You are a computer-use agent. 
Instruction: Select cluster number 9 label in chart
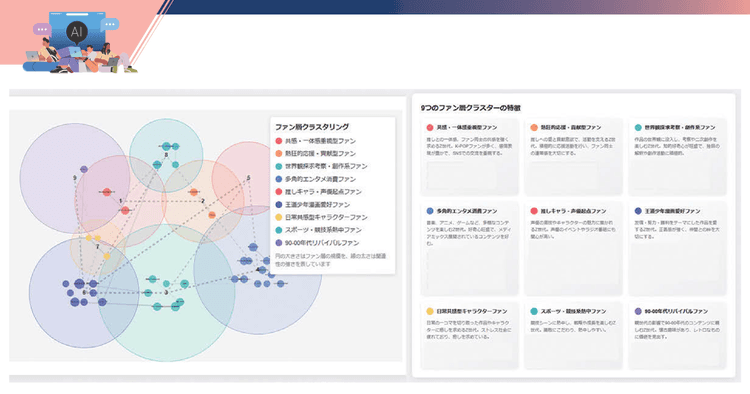coord(75,178)
